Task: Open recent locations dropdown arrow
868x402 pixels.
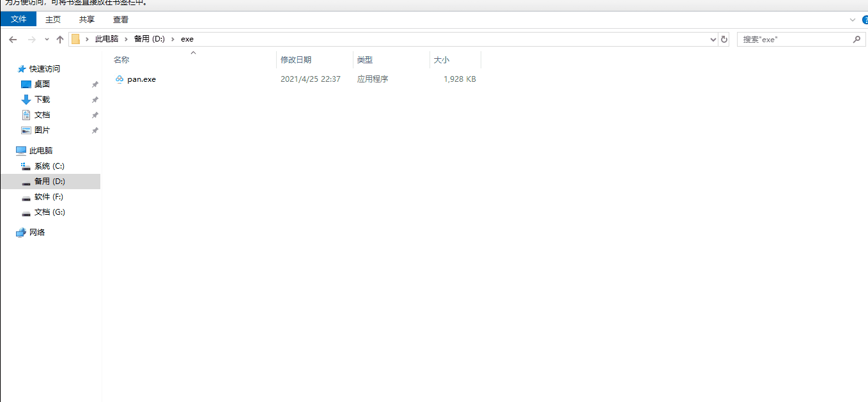Action: click(47, 40)
